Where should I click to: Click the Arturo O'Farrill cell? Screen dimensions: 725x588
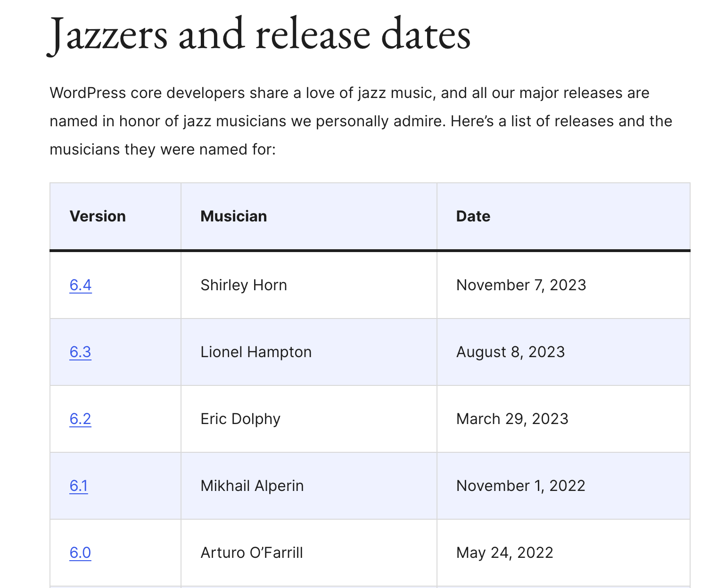[252, 553]
